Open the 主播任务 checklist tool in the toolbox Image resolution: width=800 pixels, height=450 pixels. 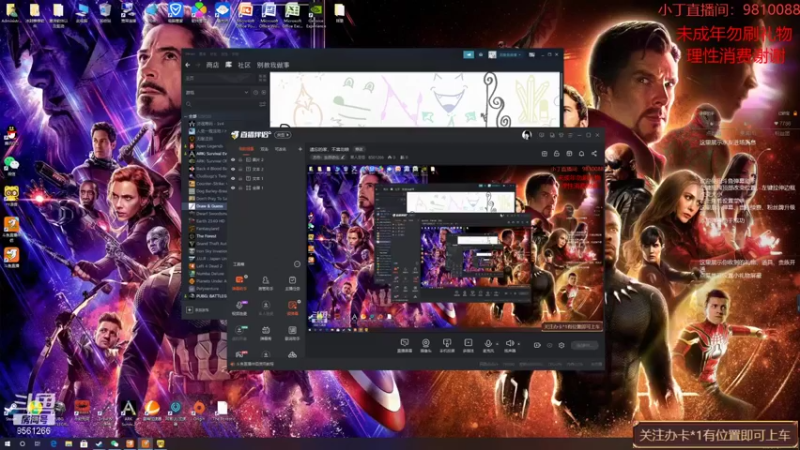coord(292,283)
